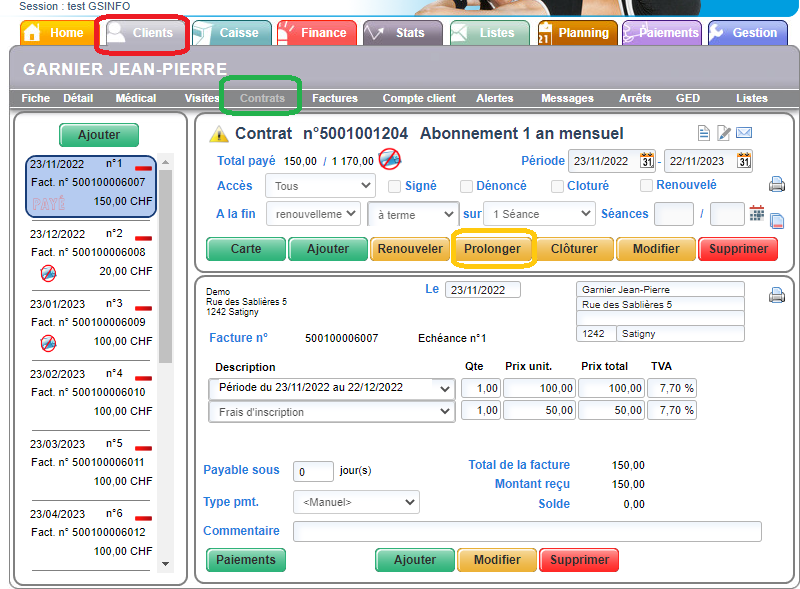
Task: Click the printer icon in invoice panel
Action: [x=776, y=295]
